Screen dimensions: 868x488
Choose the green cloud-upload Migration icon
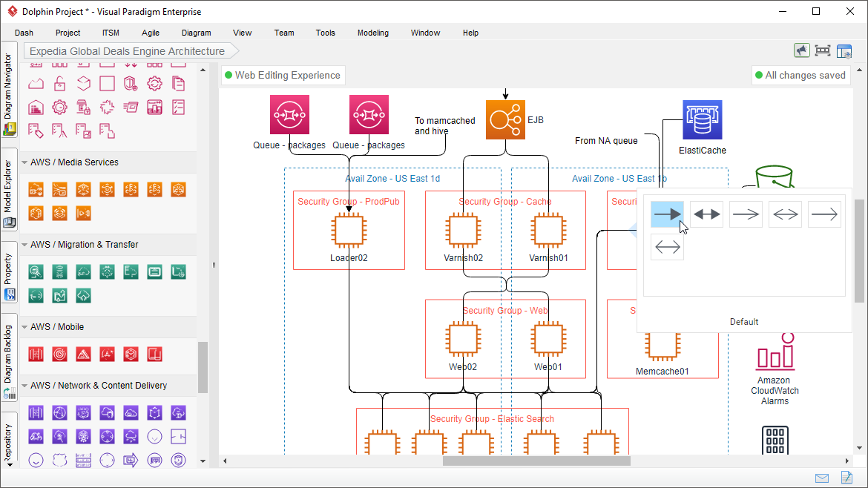tap(84, 295)
